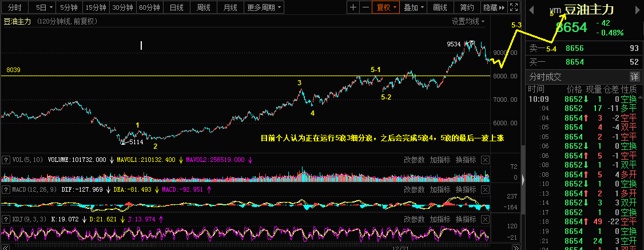Click the 10:09 trade row
The width and height of the screenshot is (644, 250).
582,99
